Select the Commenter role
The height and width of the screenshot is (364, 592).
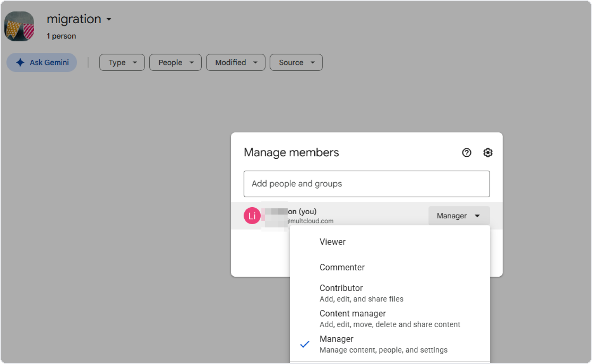coord(390,267)
